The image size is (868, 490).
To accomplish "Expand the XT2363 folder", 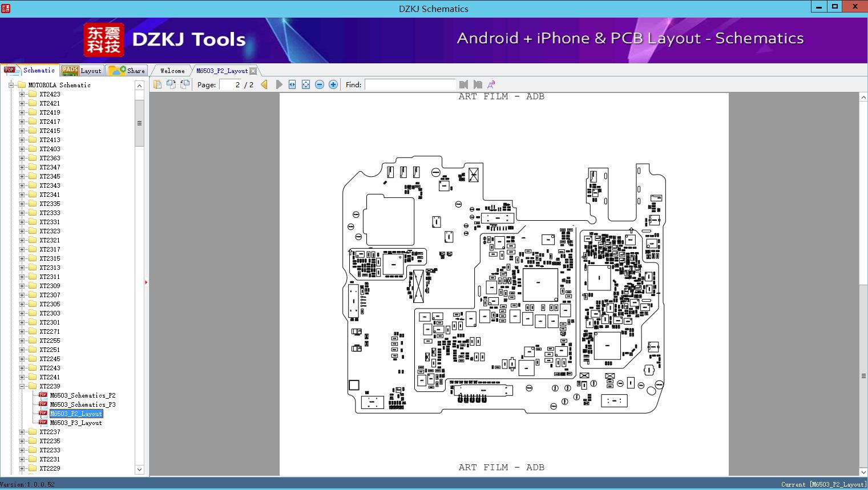I will pos(22,158).
